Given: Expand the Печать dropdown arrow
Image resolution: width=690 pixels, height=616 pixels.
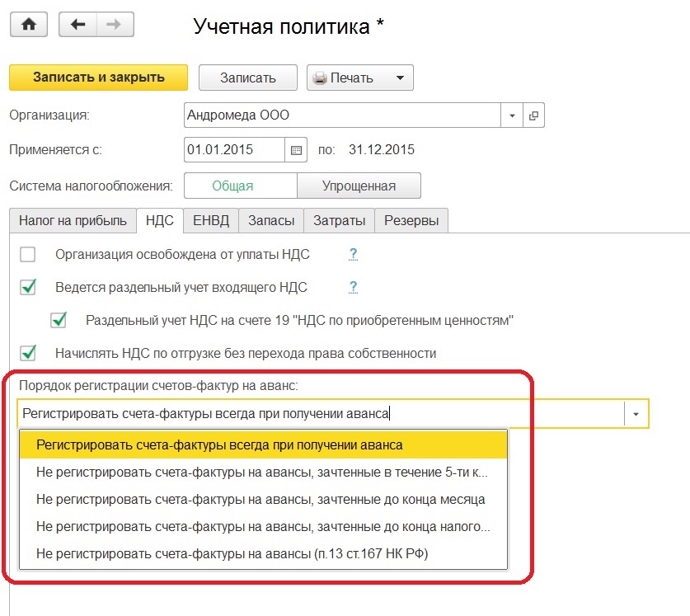Looking at the screenshot, I should tap(400, 78).
